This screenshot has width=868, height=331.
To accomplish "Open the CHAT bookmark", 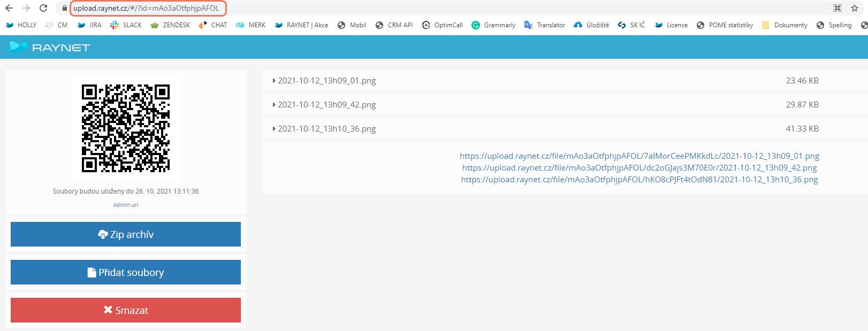I will coord(212,25).
